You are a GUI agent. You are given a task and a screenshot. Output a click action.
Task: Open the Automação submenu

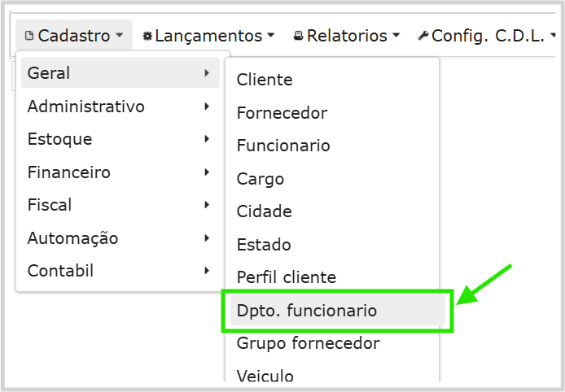click(x=73, y=238)
